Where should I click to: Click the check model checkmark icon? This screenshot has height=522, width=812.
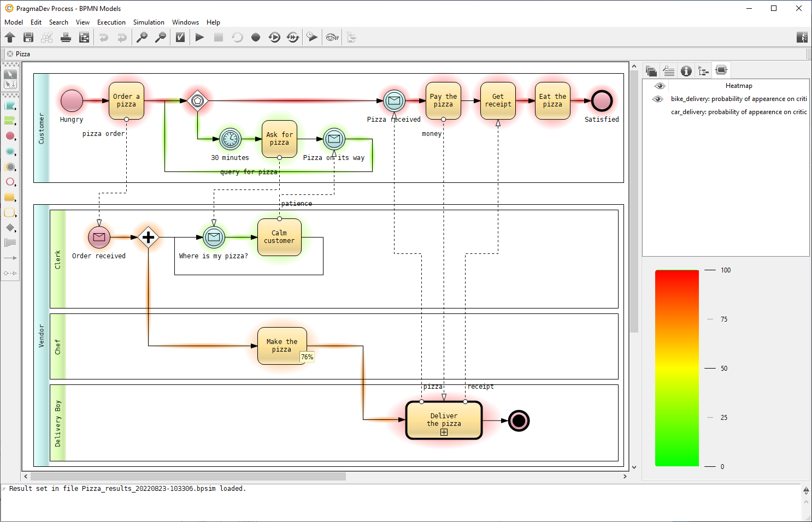[x=180, y=37]
